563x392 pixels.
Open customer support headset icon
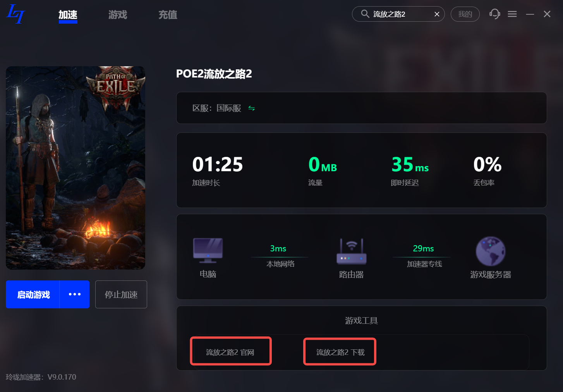click(x=494, y=14)
